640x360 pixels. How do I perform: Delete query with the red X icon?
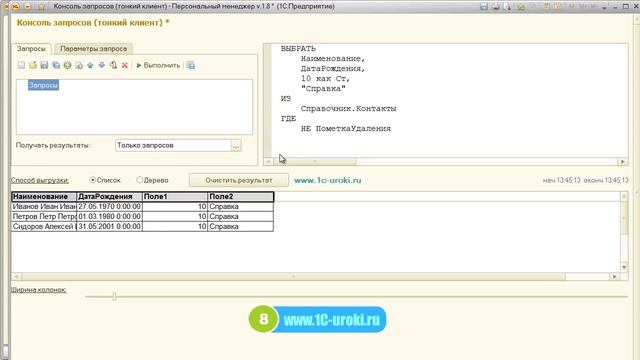tap(125, 65)
